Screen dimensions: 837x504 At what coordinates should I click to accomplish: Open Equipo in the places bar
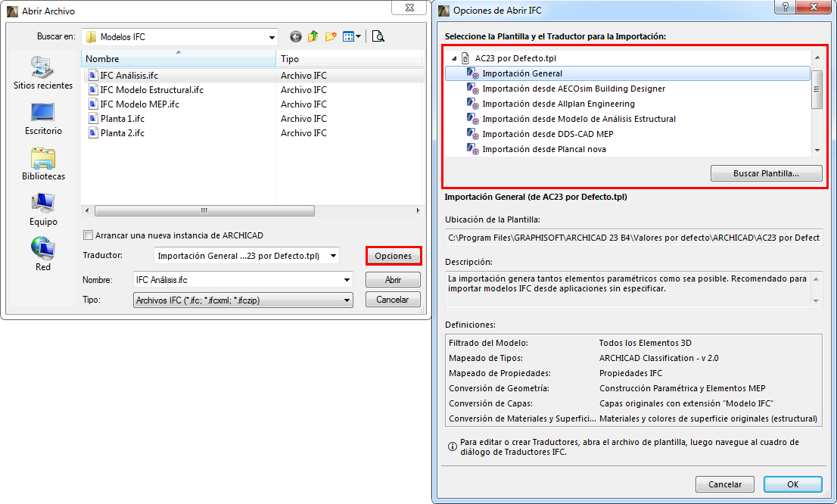point(43,210)
